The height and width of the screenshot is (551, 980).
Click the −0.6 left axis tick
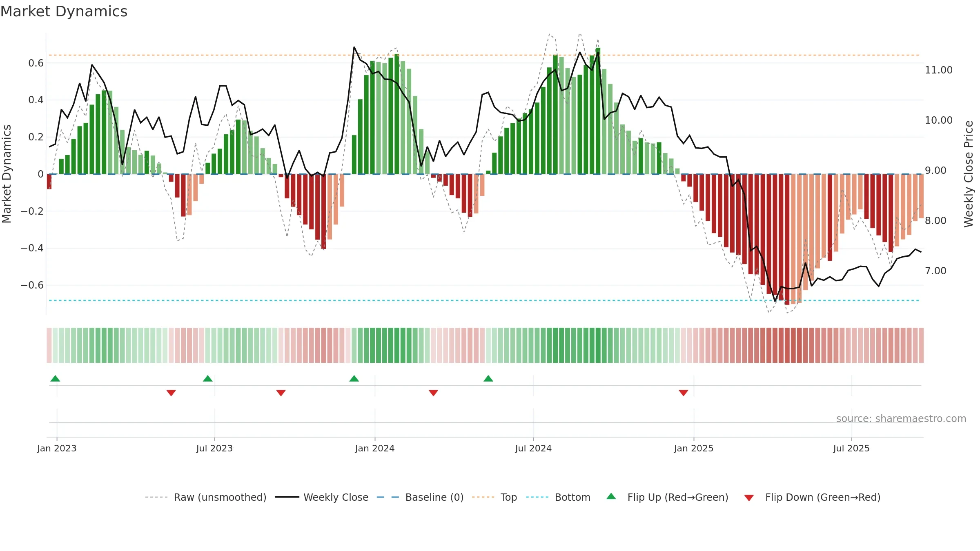[x=32, y=285]
